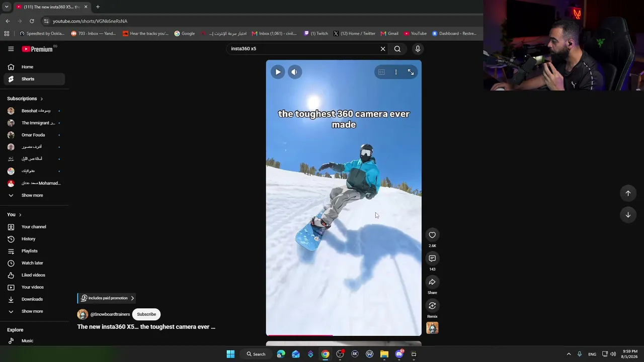Open Music under Explore
The image size is (644, 362).
click(34, 341)
